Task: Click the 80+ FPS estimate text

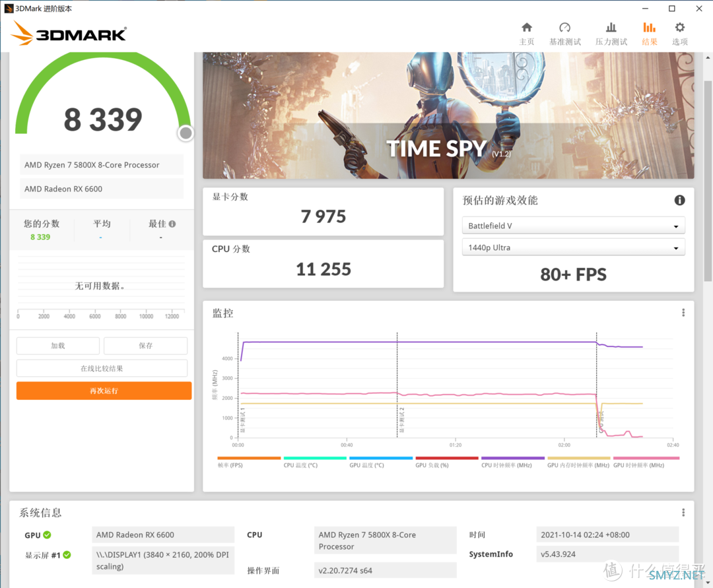Action: pyautogui.click(x=574, y=275)
